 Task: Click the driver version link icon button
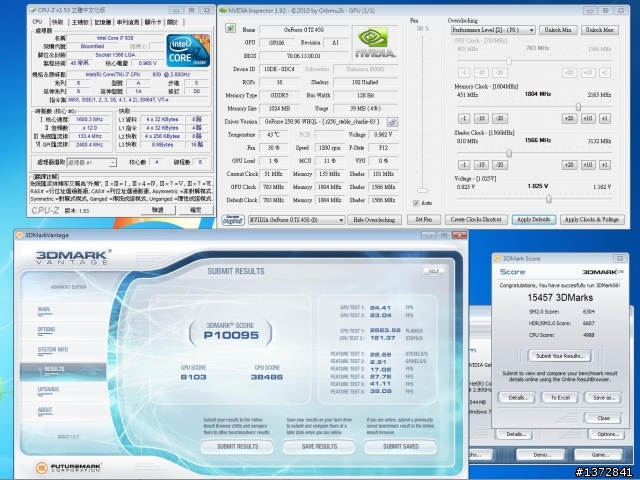392,122
